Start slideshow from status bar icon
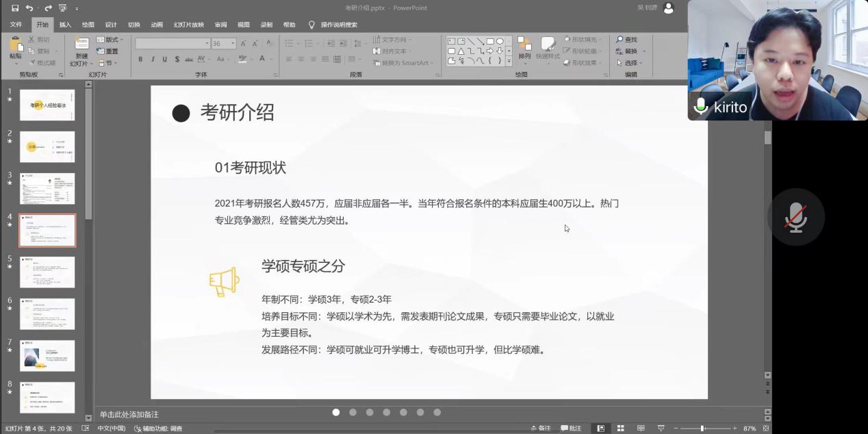Screen dimensions: 868x434 661,429
